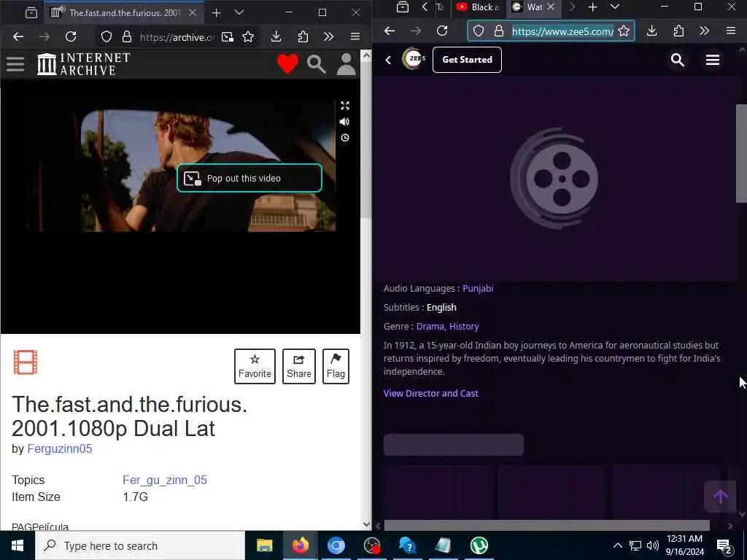
Task: Open new tab in right Firefox window
Action: pos(592,7)
